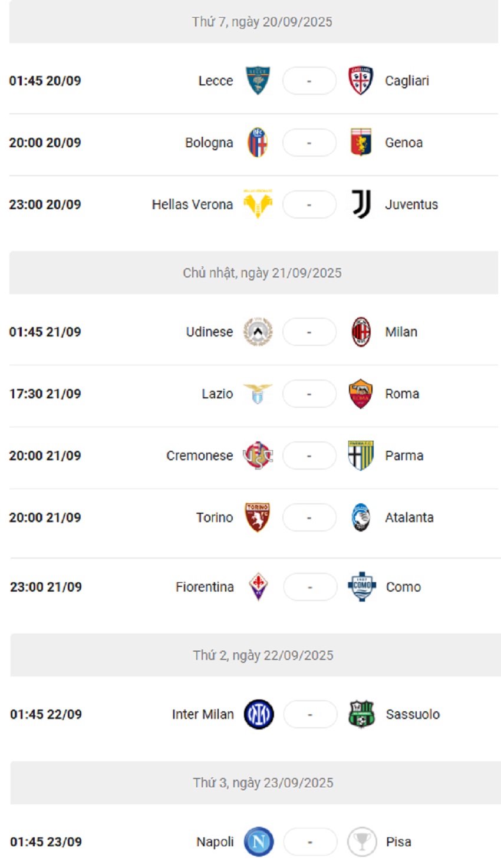Click the Bologna club crest

click(x=257, y=142)
